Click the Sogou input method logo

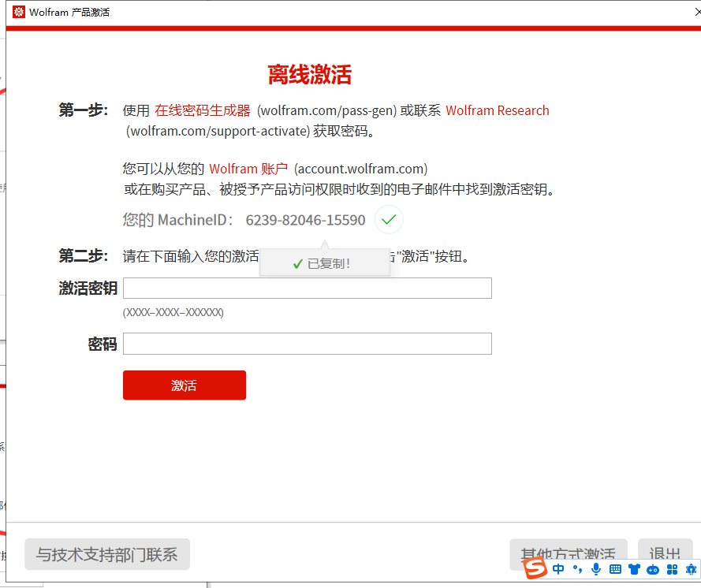[x=535, y=569]
